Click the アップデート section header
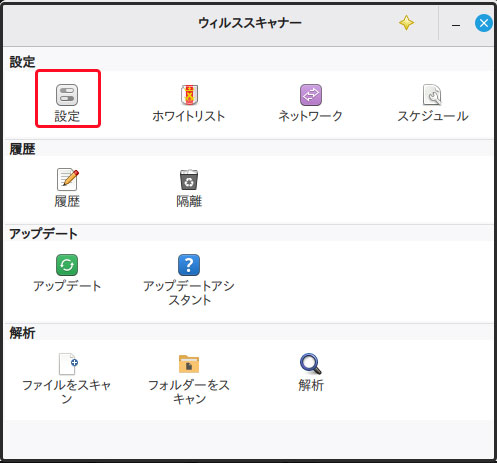Screen dimensions: 497x463 point(43,234)
